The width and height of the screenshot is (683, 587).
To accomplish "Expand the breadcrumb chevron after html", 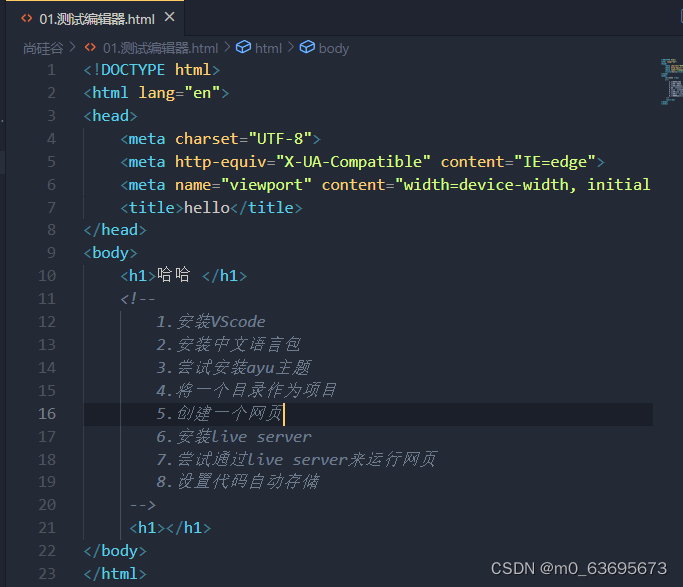I will [x=291, y=47].
